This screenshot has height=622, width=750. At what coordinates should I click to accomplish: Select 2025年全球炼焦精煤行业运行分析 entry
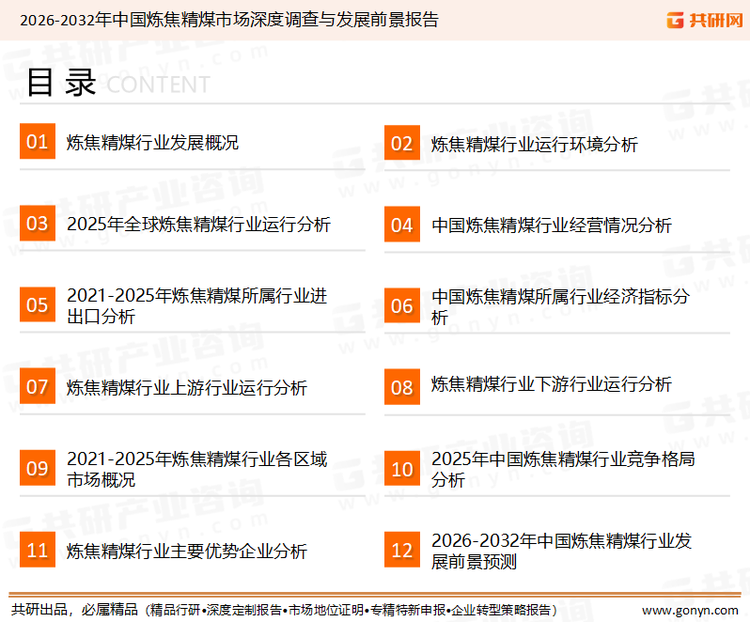198,224
